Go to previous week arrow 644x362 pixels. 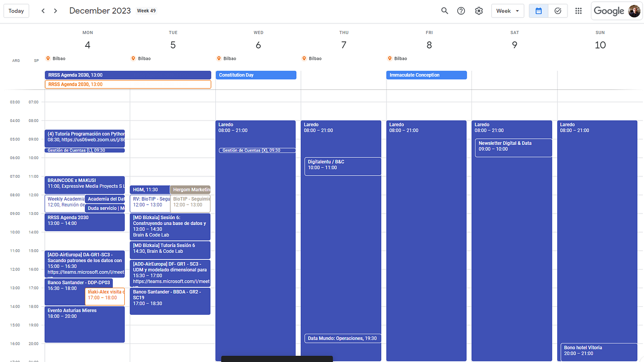(43, 11)
